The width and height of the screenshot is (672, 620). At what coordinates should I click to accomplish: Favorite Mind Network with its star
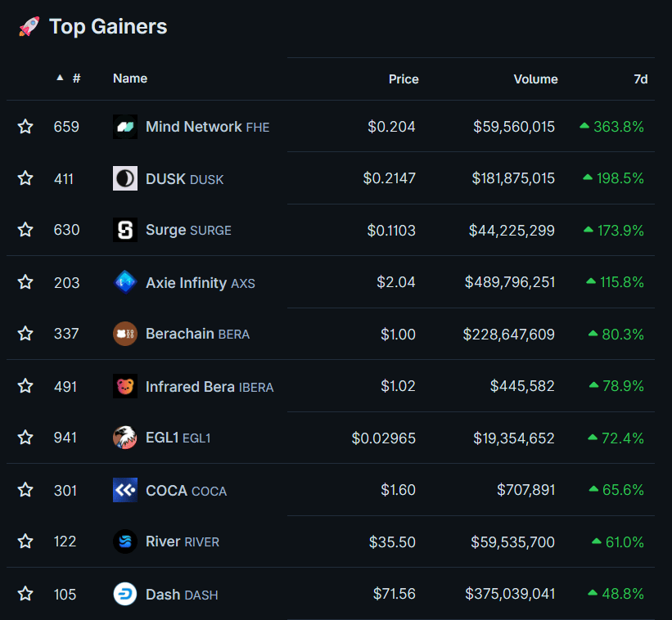coord(25,127)
